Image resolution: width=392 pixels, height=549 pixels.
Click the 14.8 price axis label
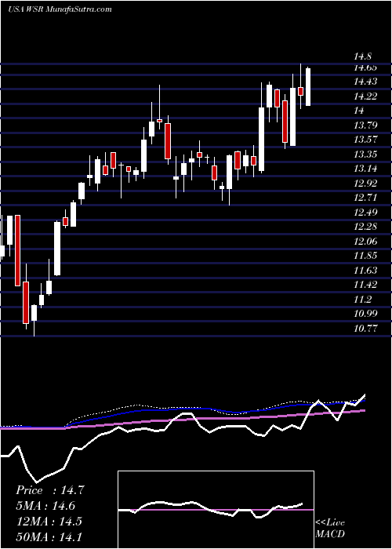coord(362,56)
